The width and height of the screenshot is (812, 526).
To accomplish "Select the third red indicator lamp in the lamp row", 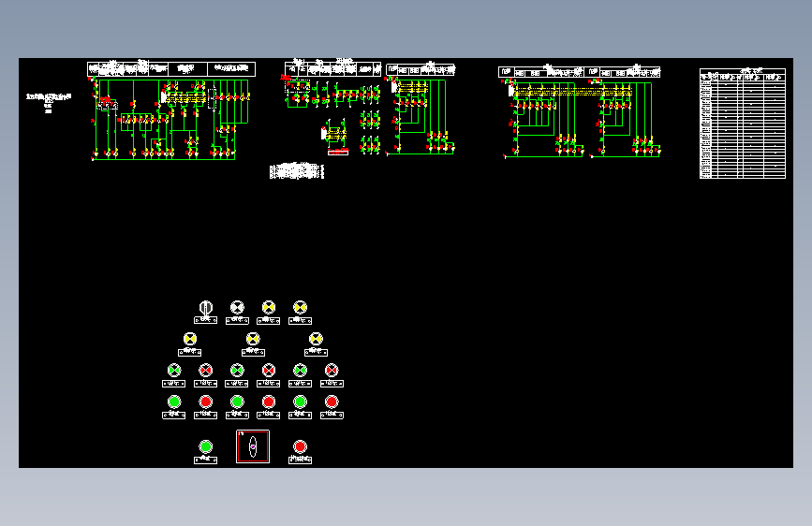I will click(332, 371).
